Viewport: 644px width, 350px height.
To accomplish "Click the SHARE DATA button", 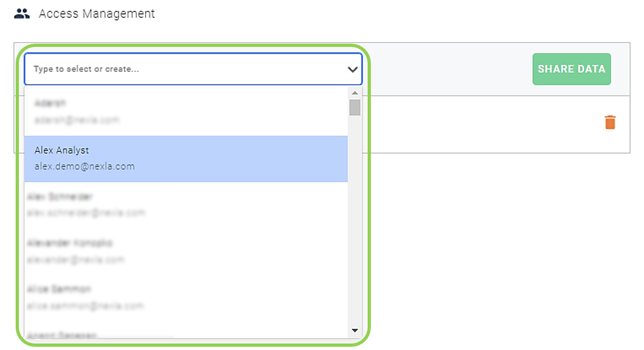I will click(571, 69).
